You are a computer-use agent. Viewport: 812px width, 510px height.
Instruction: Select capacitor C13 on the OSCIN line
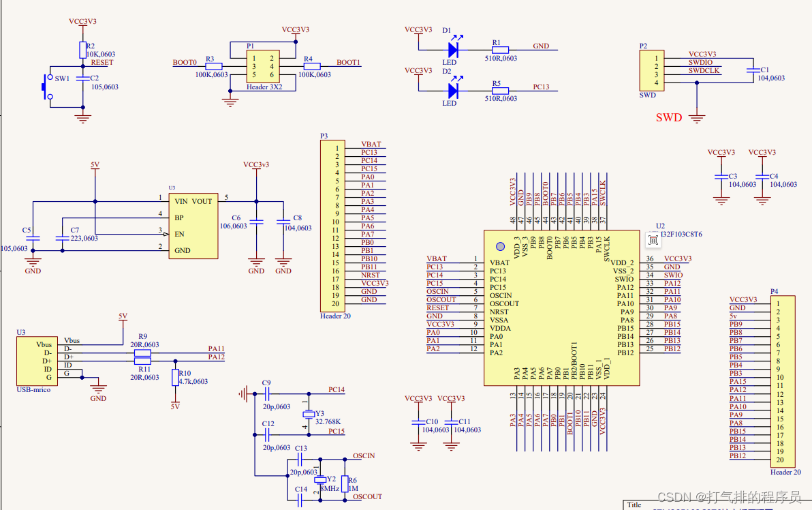300,460
